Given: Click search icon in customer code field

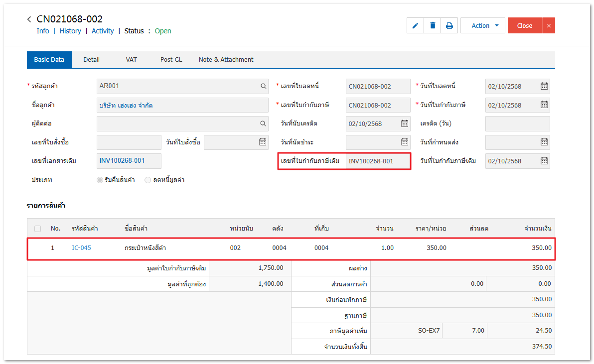Looking at the screenshot, I should [263, 86].
